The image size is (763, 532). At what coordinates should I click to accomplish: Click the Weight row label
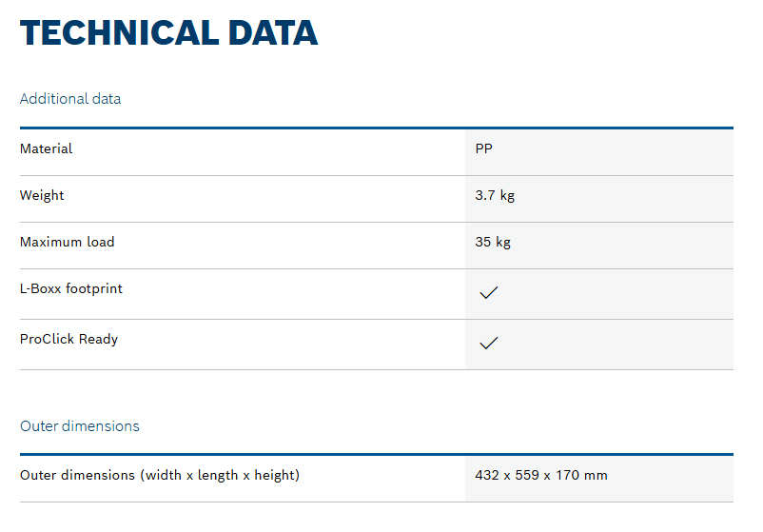42,195
